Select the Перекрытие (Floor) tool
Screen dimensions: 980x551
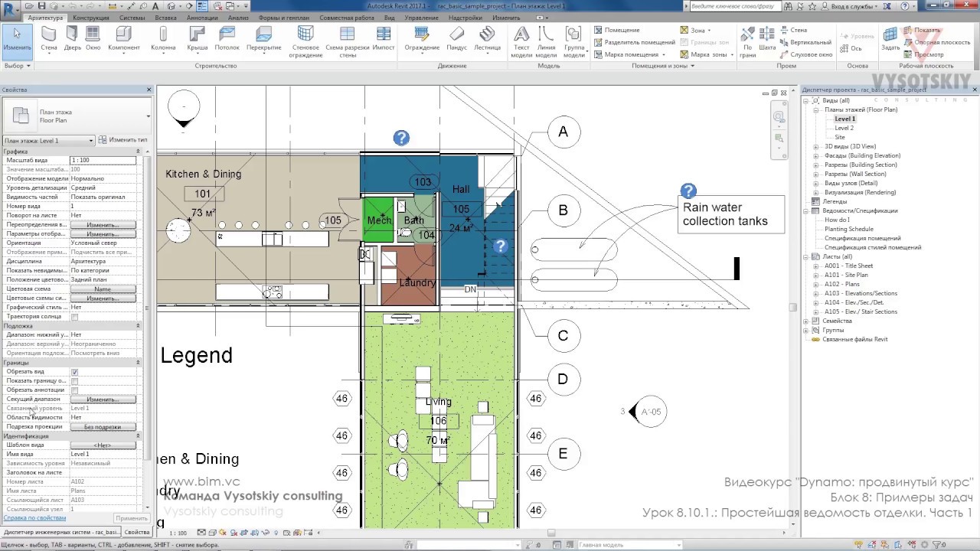[x=264, y=39]
